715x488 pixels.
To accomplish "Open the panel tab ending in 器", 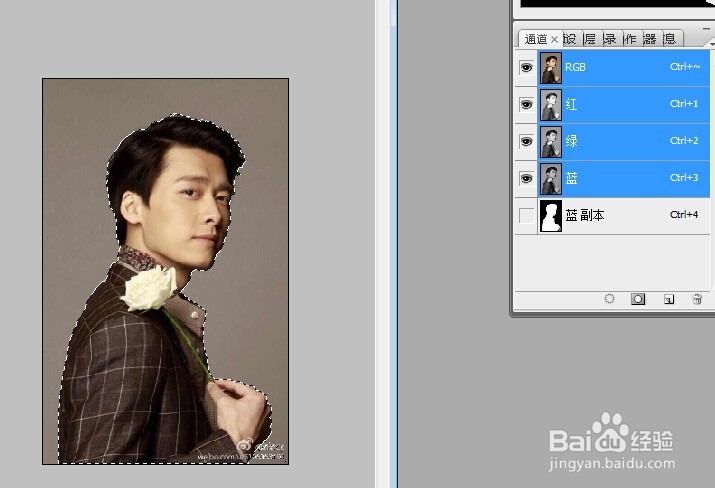I will point(650,39).
